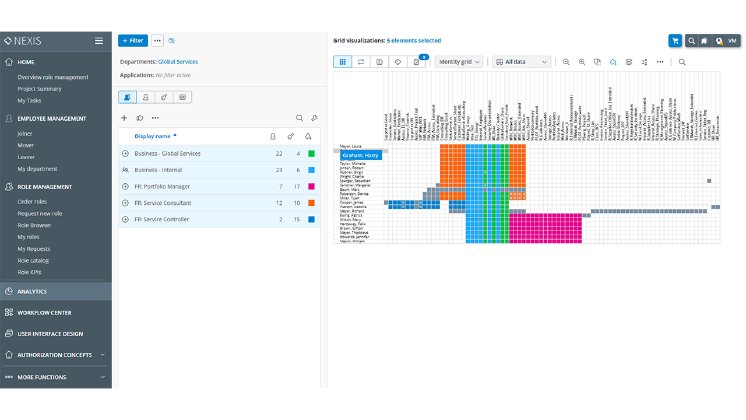Click the Global Services department link
This screenshot has height=420, width=746.
click(x=180, y=62)
